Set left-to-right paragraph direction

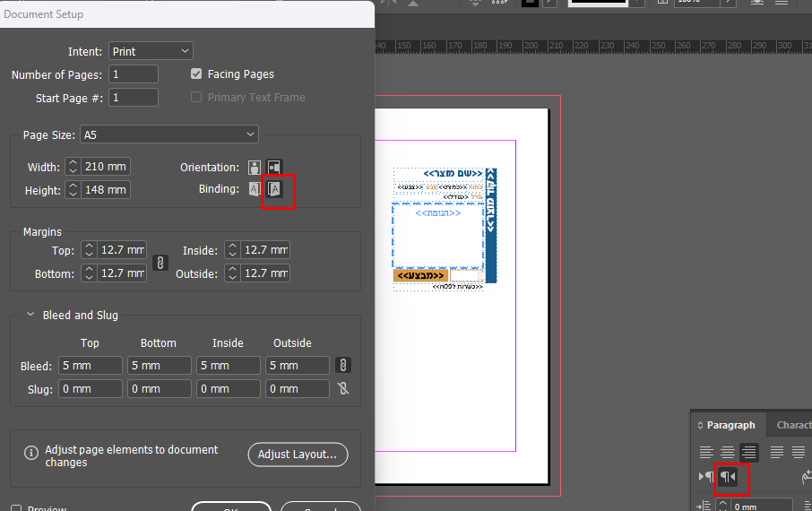pos(706,477)
